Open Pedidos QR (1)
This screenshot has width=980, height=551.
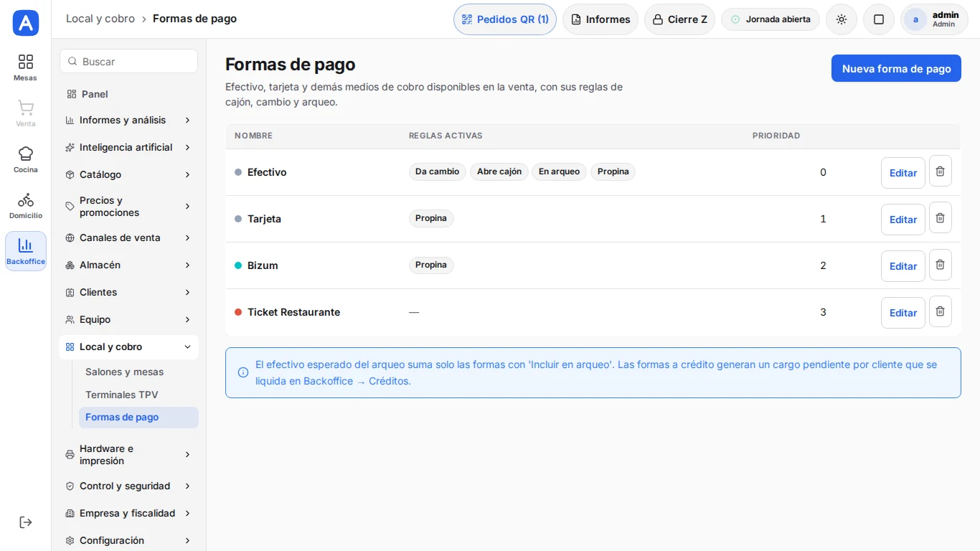point(505,19)
